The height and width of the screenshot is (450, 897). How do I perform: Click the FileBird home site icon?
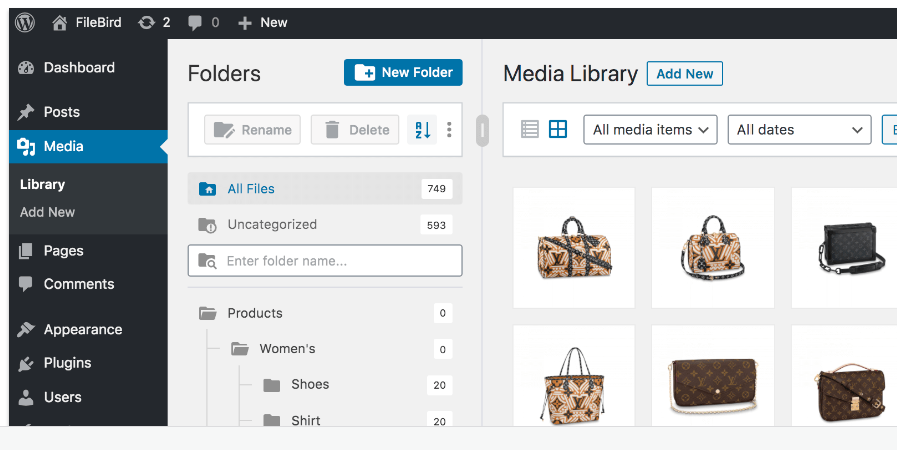click(x=61, y=22)
